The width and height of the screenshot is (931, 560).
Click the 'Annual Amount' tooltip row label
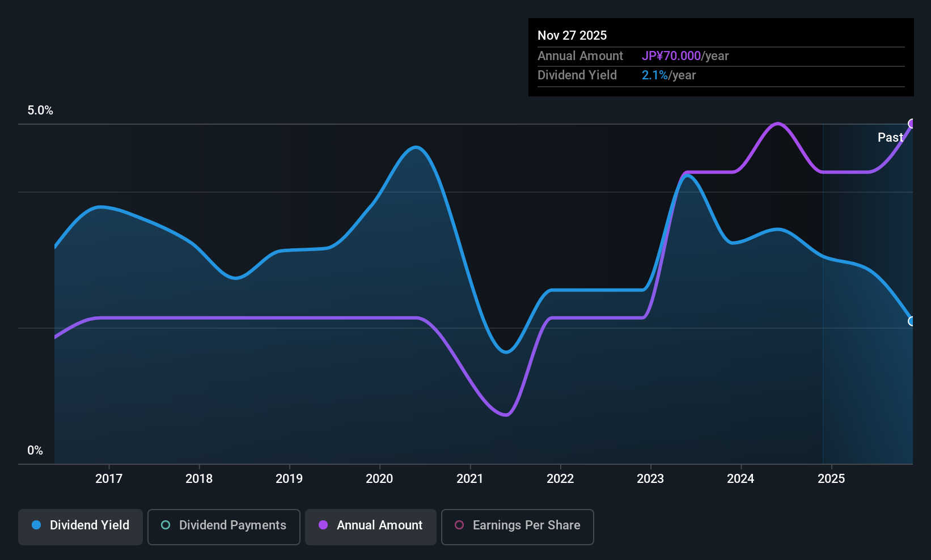pyautogui.click(x=580, y=56)
